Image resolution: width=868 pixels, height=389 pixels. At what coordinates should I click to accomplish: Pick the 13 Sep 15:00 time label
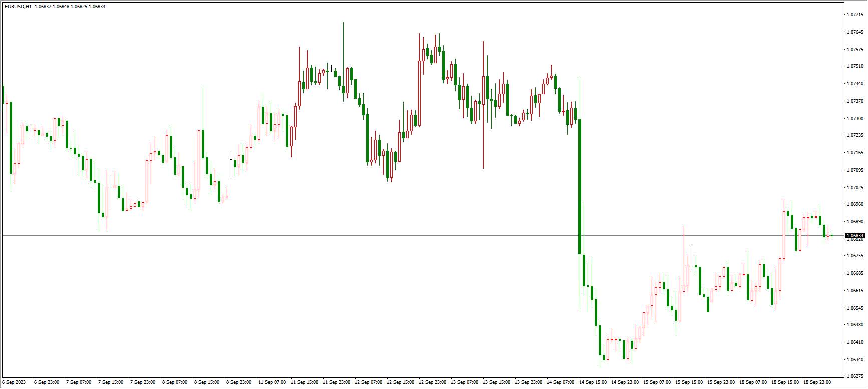click(x=496, y=382)
